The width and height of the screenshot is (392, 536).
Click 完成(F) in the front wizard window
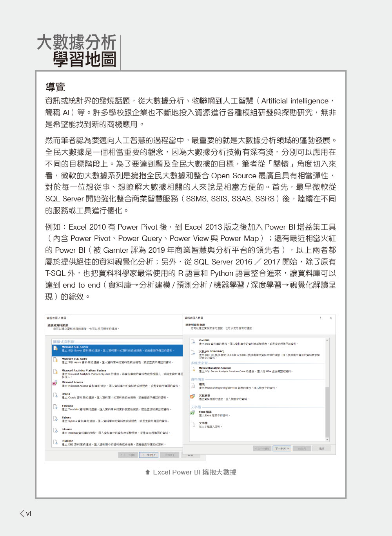302,449
